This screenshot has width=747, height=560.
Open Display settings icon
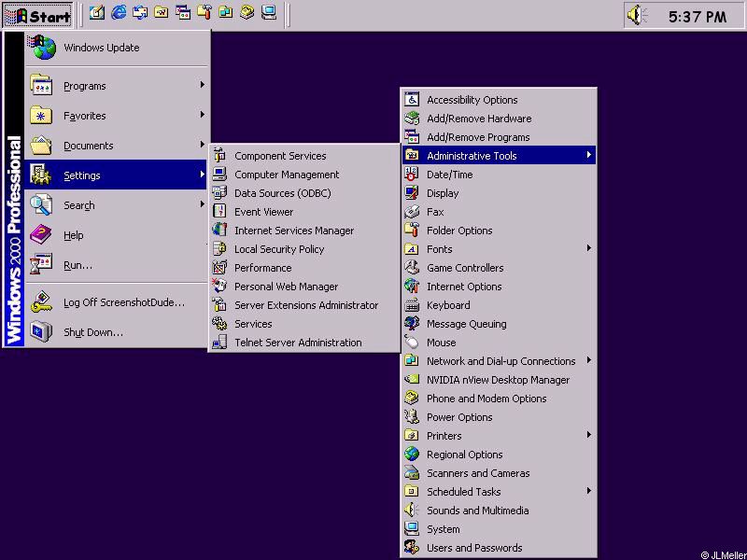(x=412, y=193)
